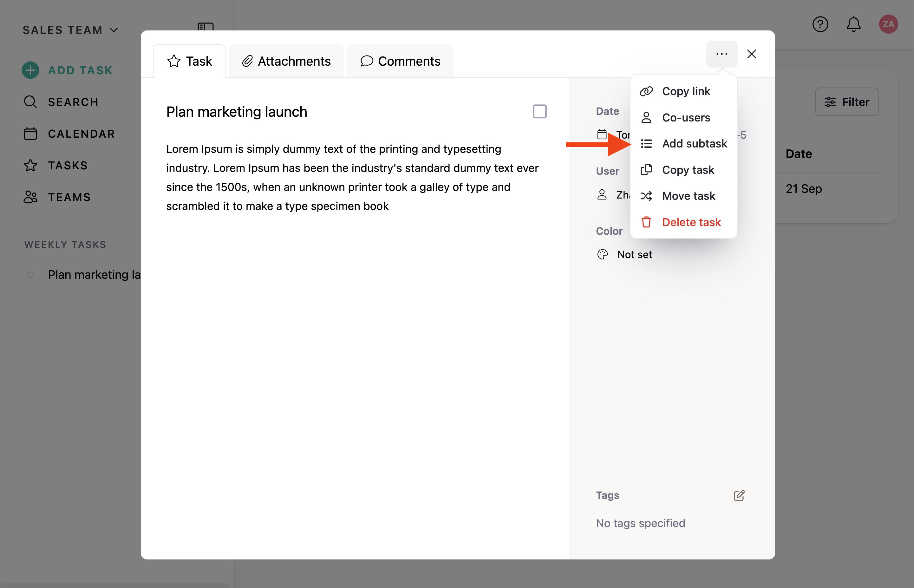Open the Comments tab
The height and width of the screenshot is (588, 914).
click(400, 61)
